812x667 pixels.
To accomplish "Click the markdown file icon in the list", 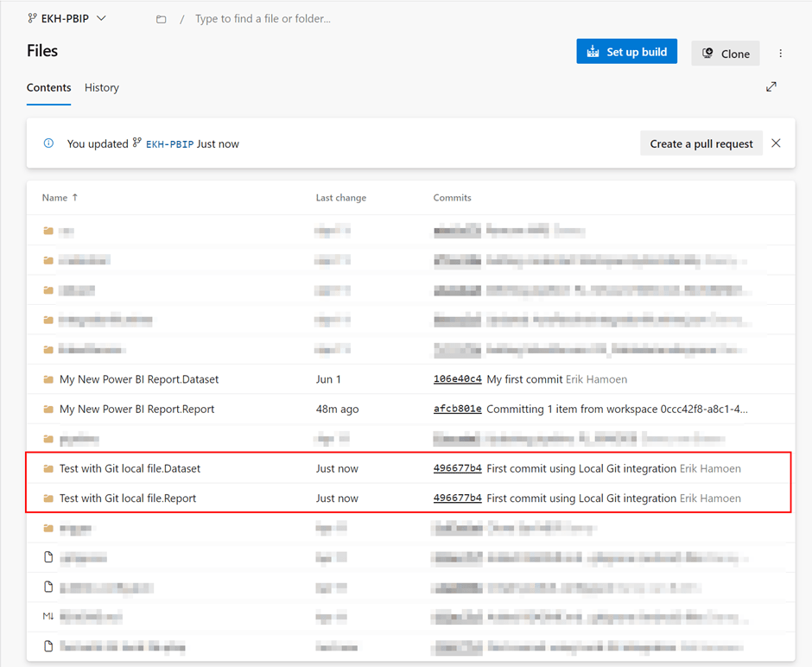I will [48, 616].
